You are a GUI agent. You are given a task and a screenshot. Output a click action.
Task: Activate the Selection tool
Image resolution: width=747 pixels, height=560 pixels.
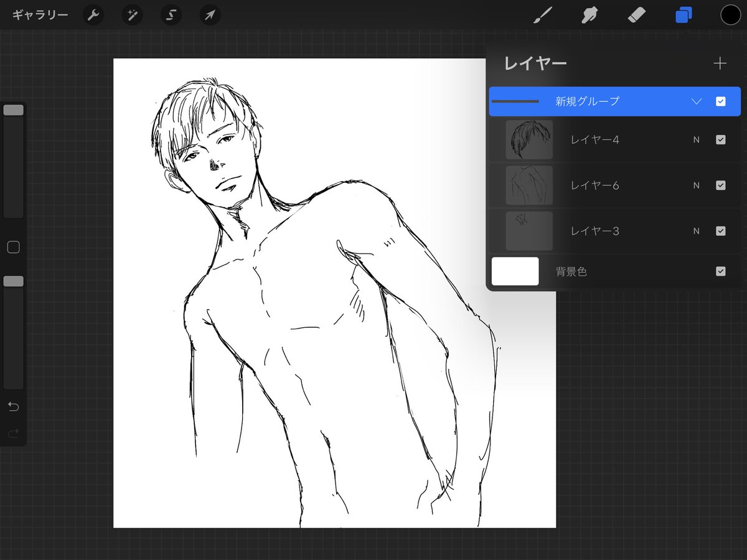coord(171,15)
